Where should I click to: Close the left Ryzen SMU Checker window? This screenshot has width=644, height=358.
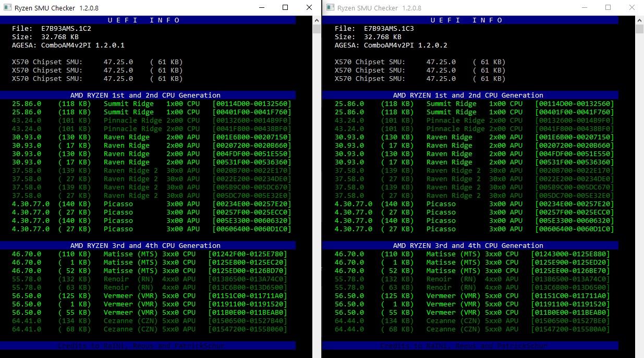point(309,8)
